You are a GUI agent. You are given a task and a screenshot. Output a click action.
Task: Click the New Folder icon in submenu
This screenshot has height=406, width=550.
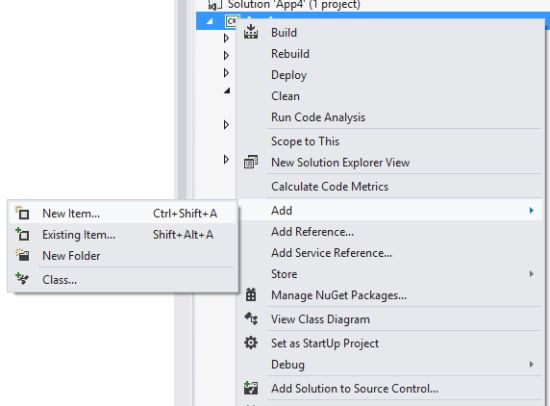click(22, 255)
